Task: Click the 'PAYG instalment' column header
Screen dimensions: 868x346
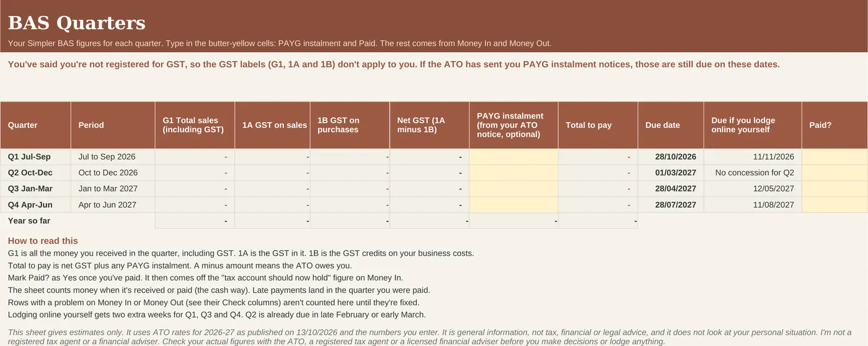Action: (513, 125)
